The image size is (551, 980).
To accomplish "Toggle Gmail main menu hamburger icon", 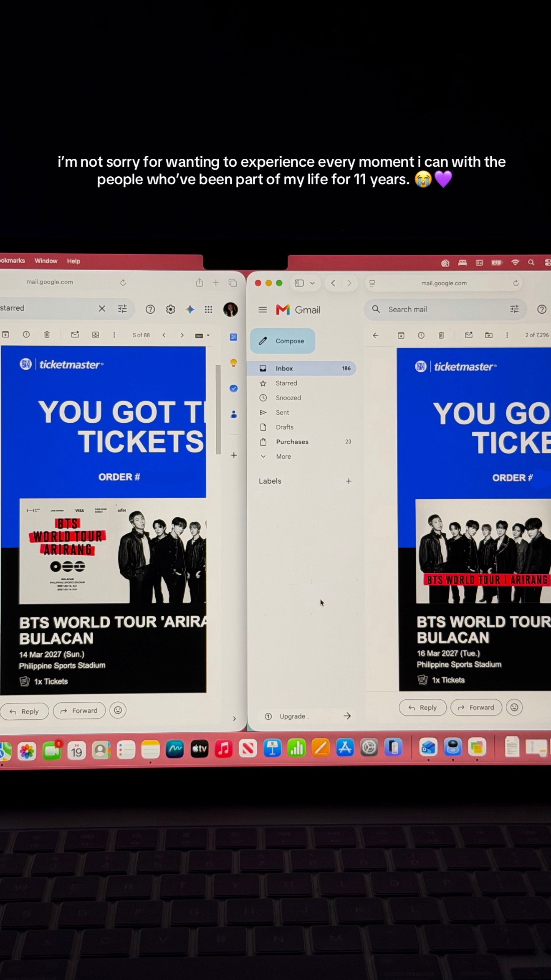I will click(263, 310).
